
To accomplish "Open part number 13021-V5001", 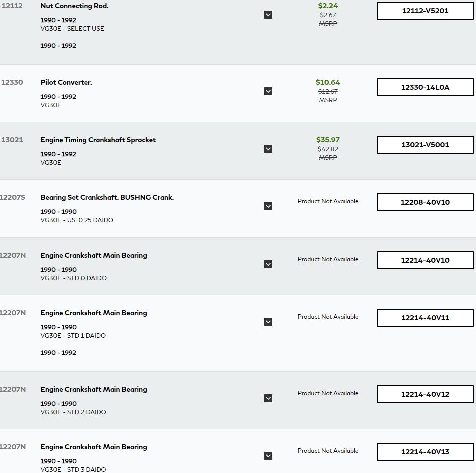I will [x=425, y=145].
